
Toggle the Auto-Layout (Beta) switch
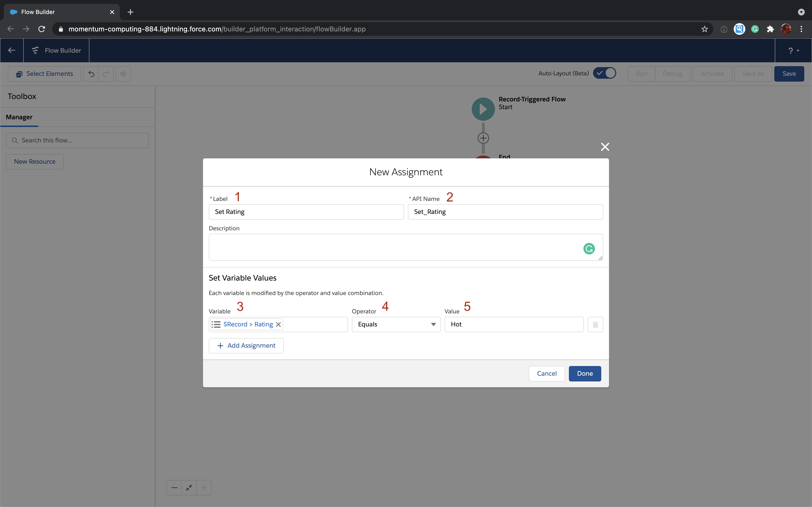click(604, 73)
